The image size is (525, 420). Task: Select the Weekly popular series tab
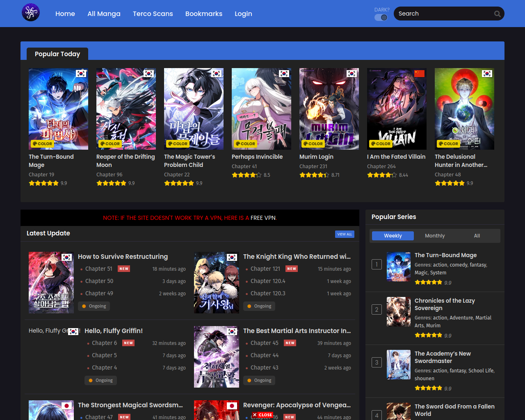(x=393, y=236)
